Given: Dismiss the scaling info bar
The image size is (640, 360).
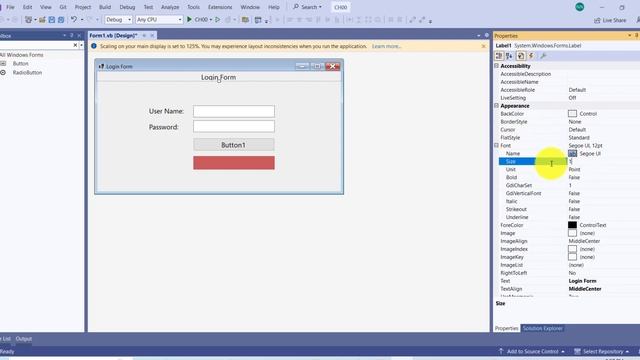Looking at the screenshot, I should pos(484,46).
